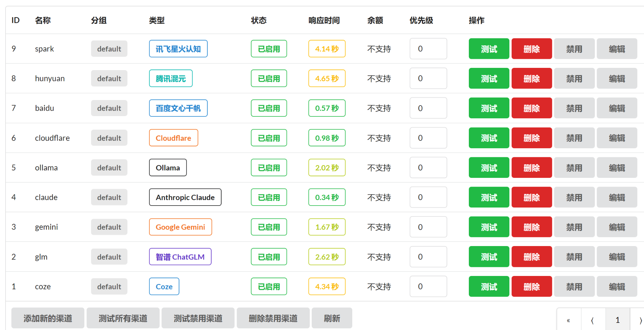Viewport: 644px width, 330px height.
Task: Click 不支持 balance in cloudflare row
Action: click(379, 138)
